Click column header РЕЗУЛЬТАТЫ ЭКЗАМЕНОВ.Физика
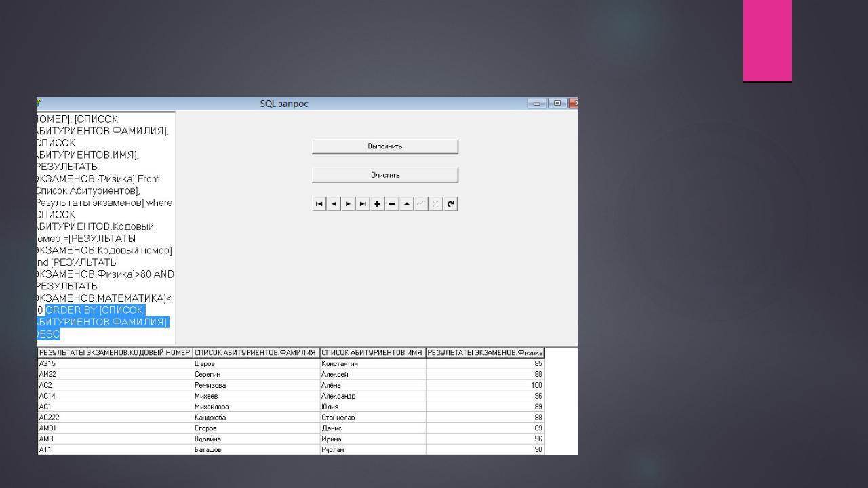The image size is (868, 488). point(485,352)
